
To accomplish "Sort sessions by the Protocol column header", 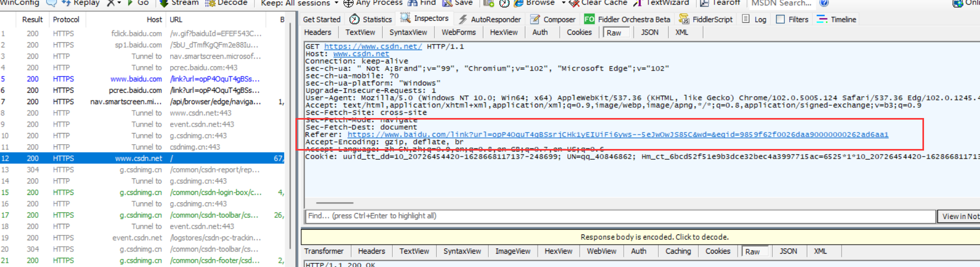I will coord(66,19).
